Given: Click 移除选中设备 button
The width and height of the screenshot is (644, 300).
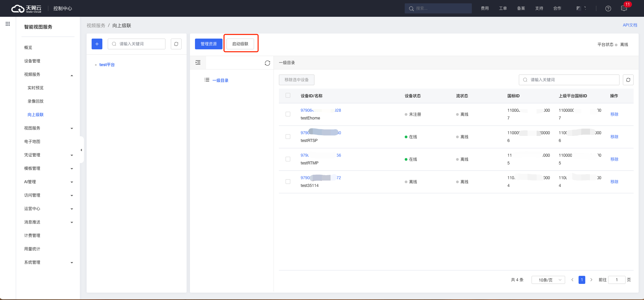Looking at the screenshot, I should [297, 80].
